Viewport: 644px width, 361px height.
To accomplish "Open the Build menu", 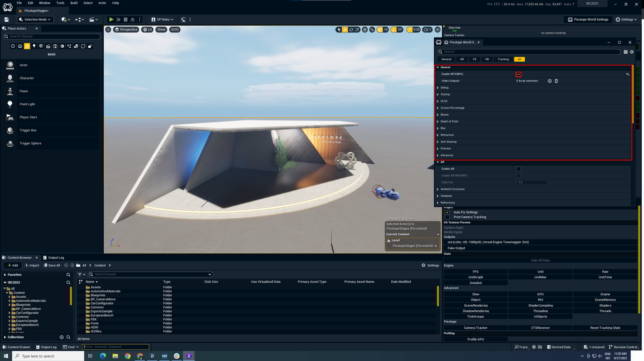I will click(x=74, y=3).
